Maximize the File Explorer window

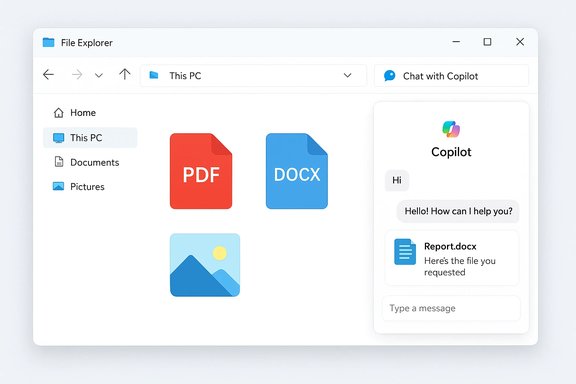tap(487, 42)
